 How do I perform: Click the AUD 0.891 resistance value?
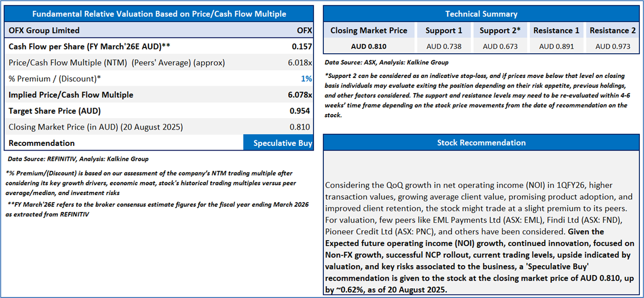point(556,47)
